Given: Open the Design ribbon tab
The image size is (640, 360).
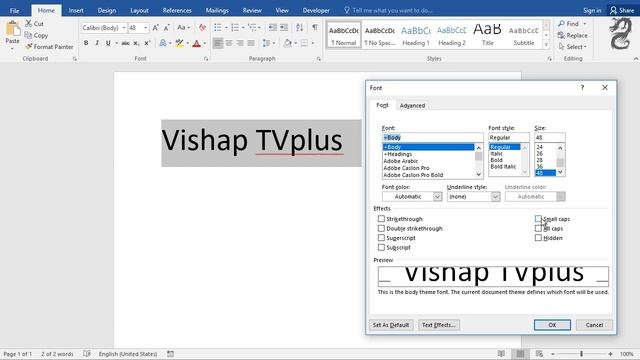Looking at the screenshot, I should tap(107, 11).
